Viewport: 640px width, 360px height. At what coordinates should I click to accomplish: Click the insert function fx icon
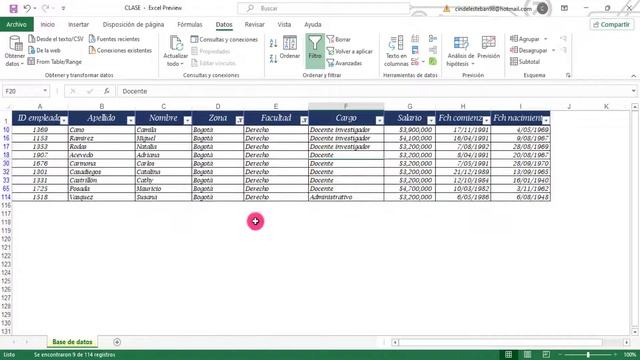[x=107, y=91]
